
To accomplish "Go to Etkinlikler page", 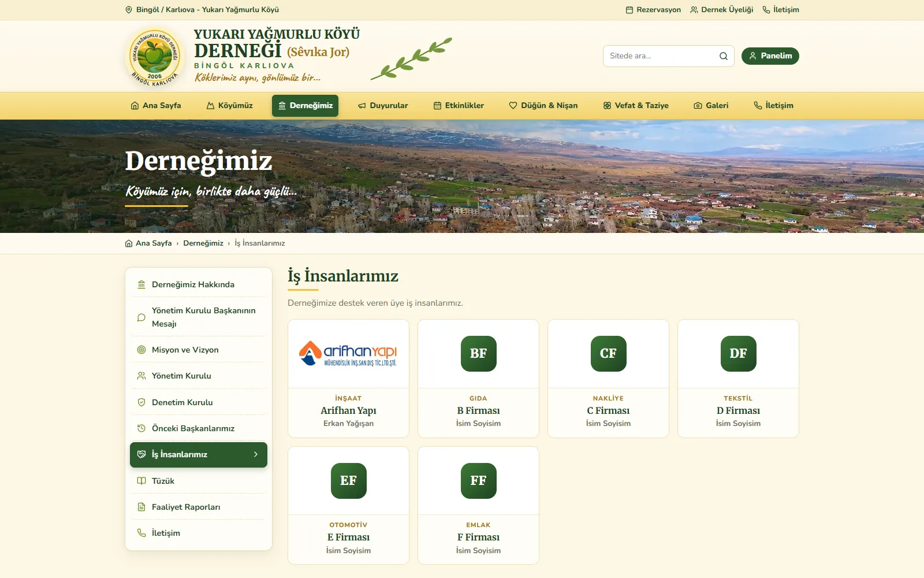I will 459,106.
